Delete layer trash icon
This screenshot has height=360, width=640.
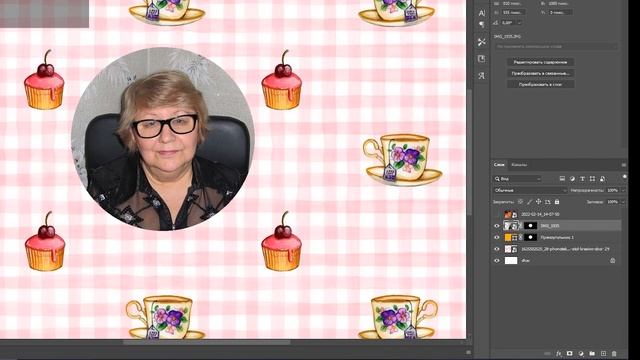pos(614,353)
